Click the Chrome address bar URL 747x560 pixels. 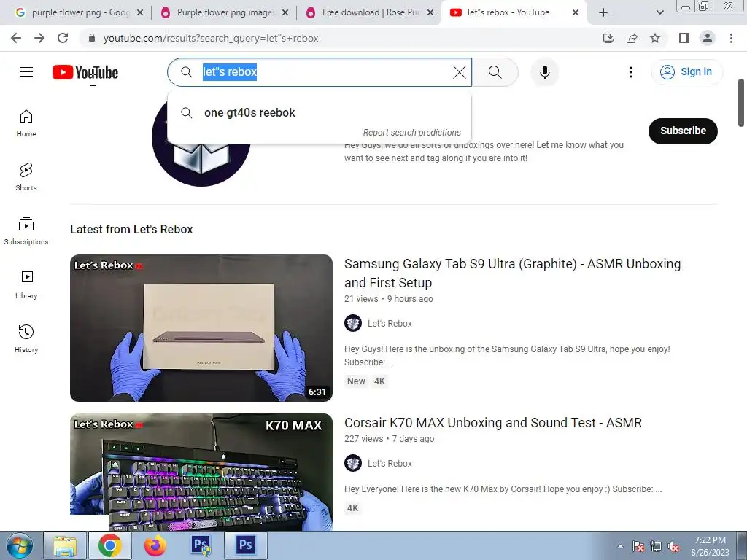211,38
